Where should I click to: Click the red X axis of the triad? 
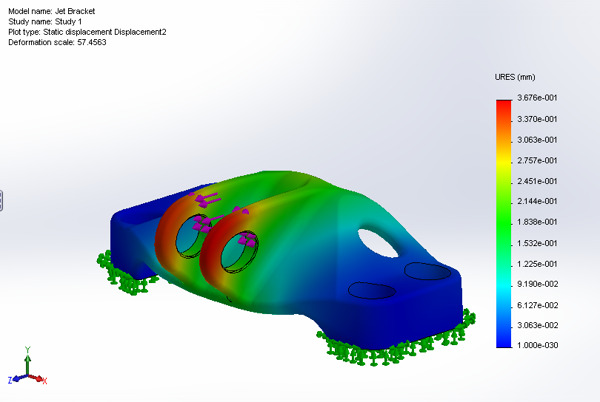pyautogui.click(x=39, y=379)
